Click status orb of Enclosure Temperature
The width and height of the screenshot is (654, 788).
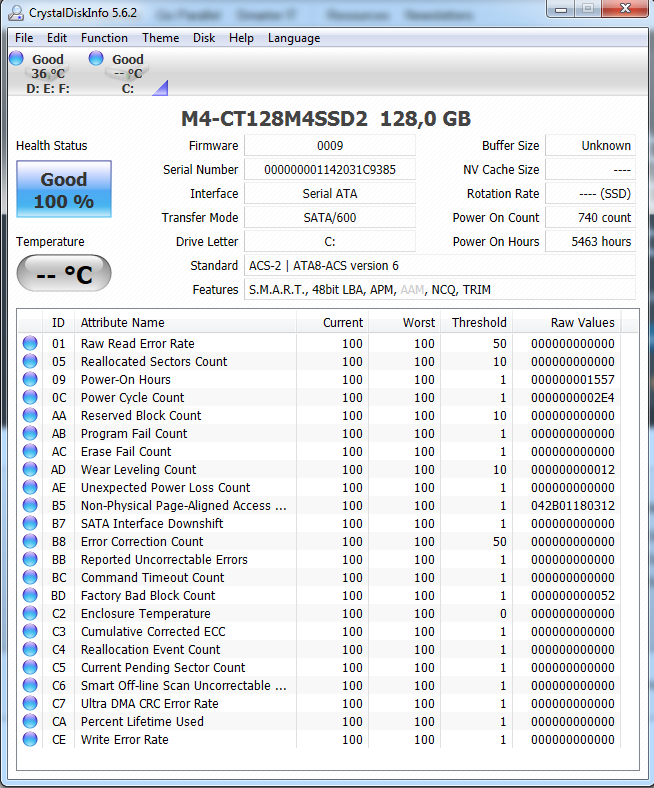coord(30,613)
